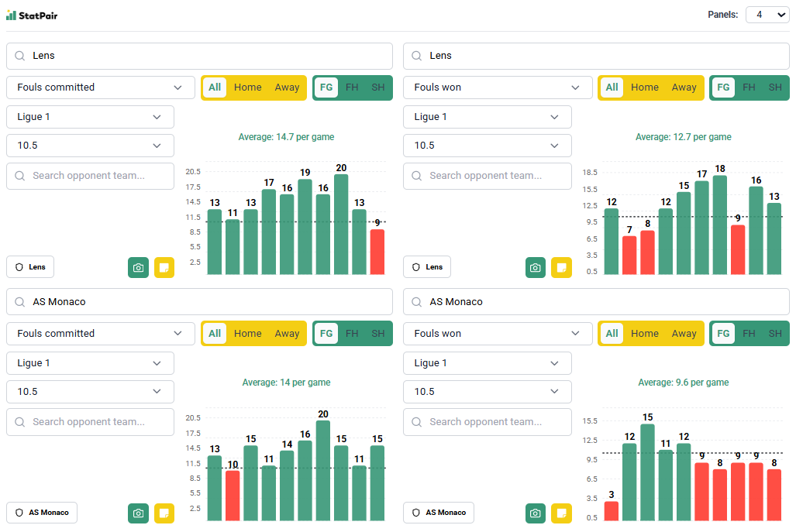This screenshot has width=796, height=532.
Task: Toggle Home filter in Lens Fouls committed panel
Action: pyautogui.click(x=247, y=88)
